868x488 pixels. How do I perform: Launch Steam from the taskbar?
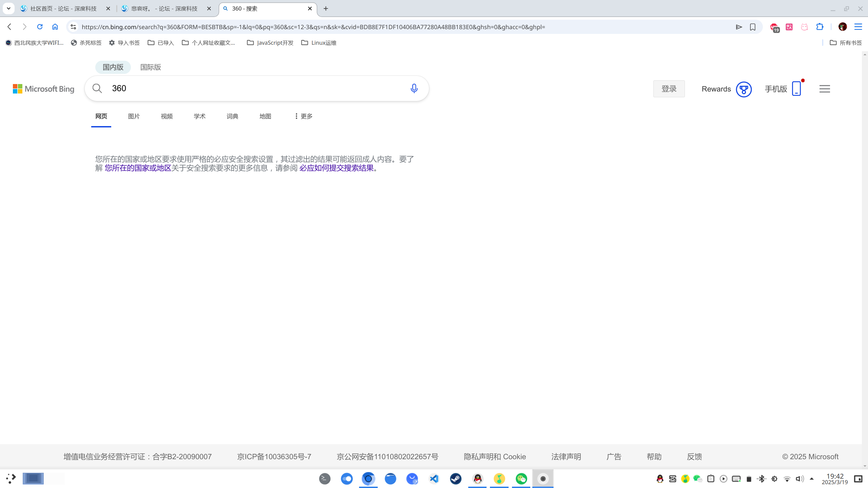pyautogui.click(x=456, y=479)
